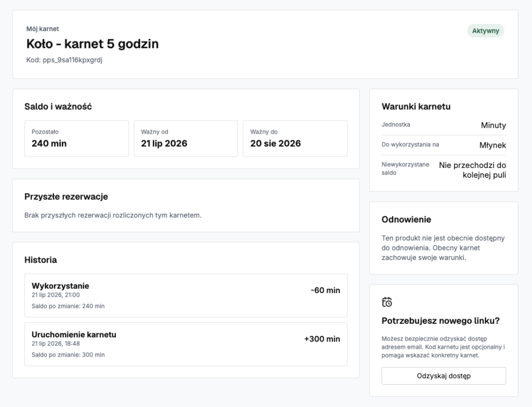Click the Potrzebujesz nowego linku? heading

pos(441,321)
